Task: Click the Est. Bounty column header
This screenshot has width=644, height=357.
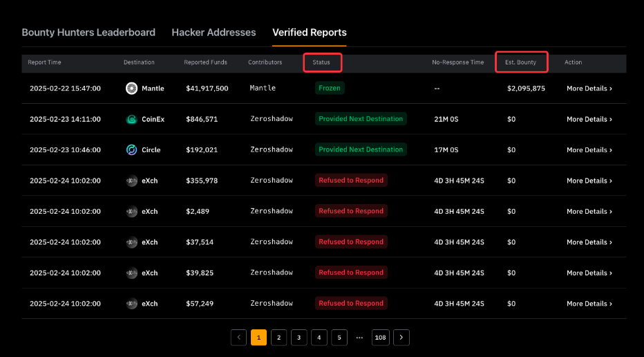Action: pos(520,62)
